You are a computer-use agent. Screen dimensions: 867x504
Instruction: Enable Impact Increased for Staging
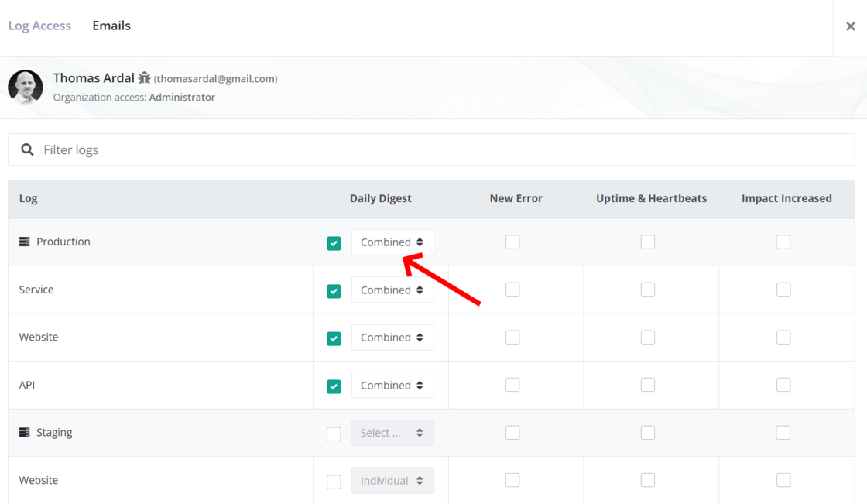pyautogui.click(x=783, y=432)
